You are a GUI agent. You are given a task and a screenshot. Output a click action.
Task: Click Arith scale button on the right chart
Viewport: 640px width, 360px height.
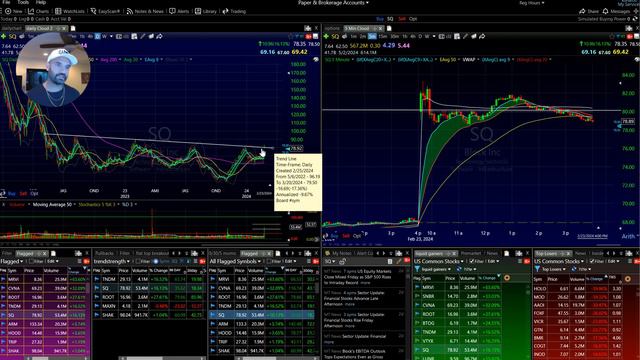[628, 236]
